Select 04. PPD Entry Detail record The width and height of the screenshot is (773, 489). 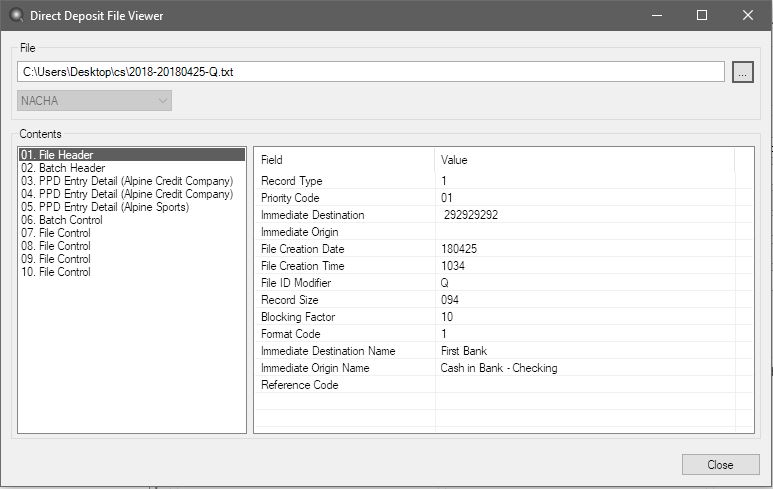point(126,194)
